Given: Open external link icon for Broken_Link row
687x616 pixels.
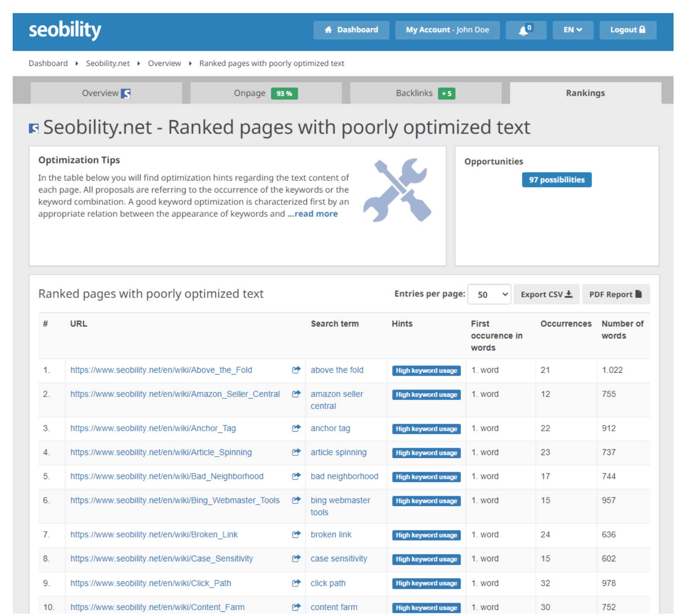Looking at the screenshot, I should tap(296, 534).
